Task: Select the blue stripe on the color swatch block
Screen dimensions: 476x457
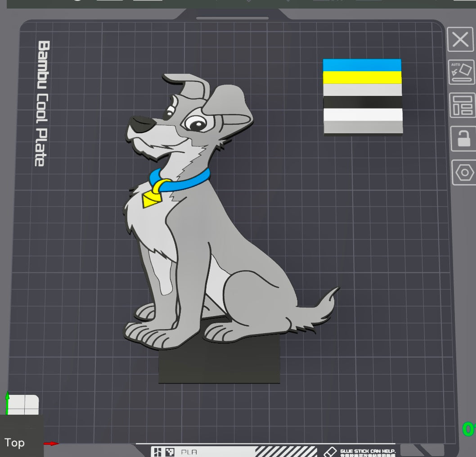Action: (x=362, y=65)
